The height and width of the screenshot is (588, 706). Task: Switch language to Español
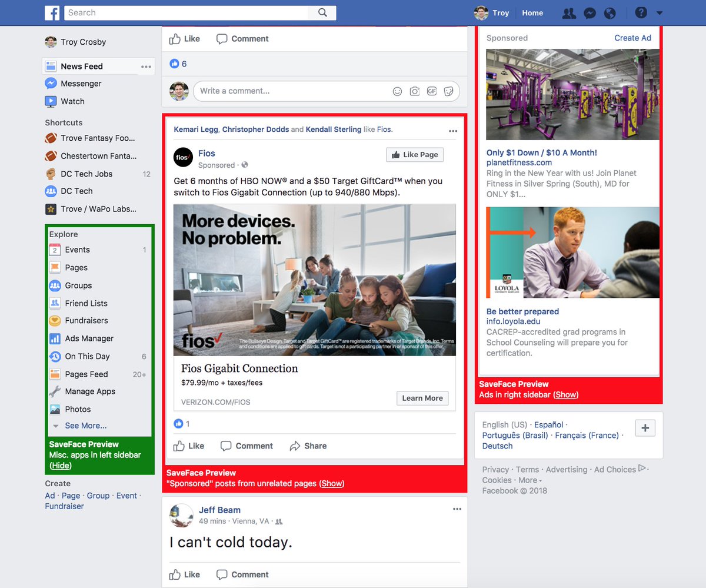(548, 424)
